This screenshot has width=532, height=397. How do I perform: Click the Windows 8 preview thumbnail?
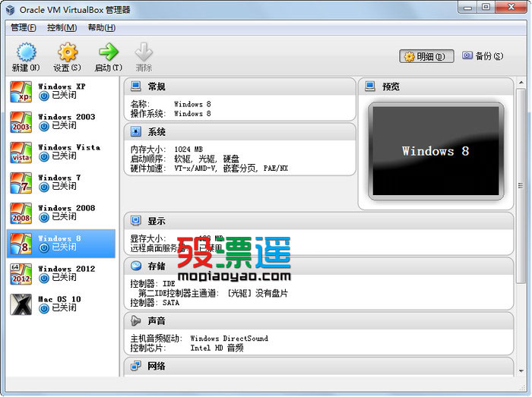[x=436, y=151]
